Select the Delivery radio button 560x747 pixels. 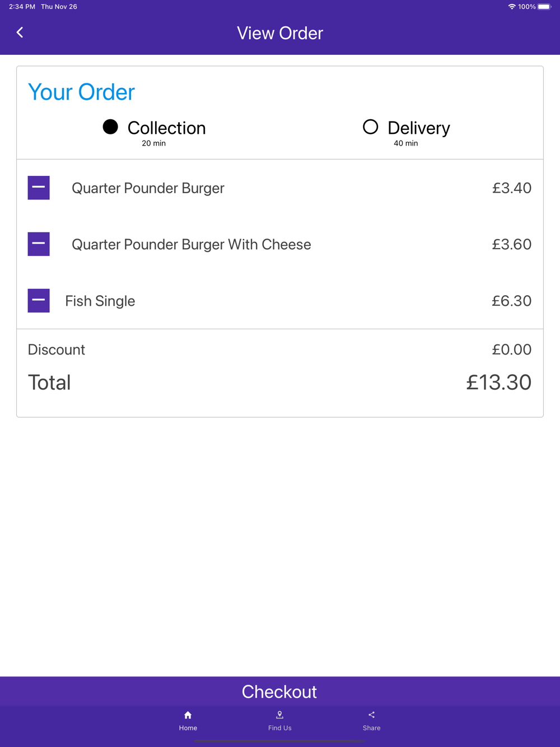371,127
